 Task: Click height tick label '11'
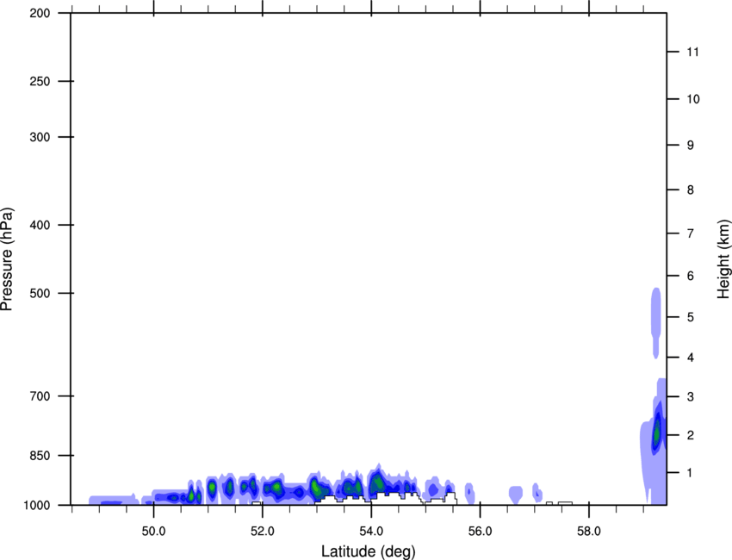pos(693,52)
